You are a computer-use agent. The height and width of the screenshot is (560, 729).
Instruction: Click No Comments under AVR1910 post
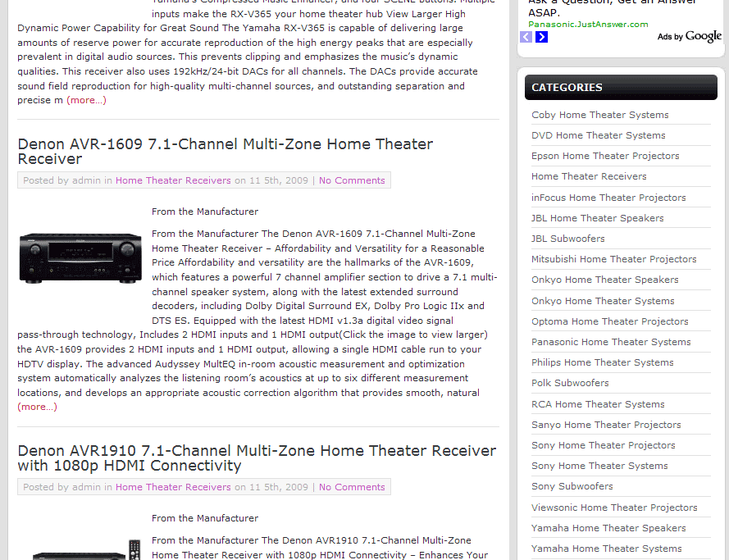coord(352,487)
